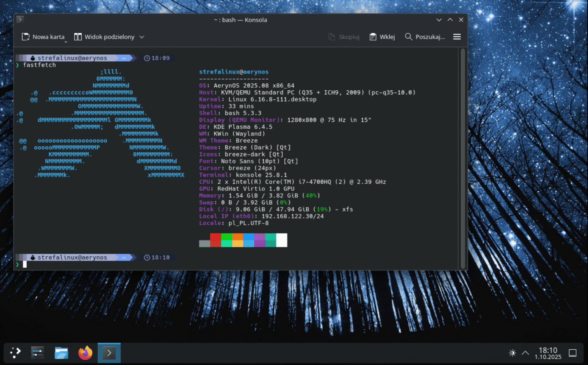The height and width of the screenshot is (365, 588).
Task: Open the window menu chevron in the title bar
Action: click(x=439, y=20)
